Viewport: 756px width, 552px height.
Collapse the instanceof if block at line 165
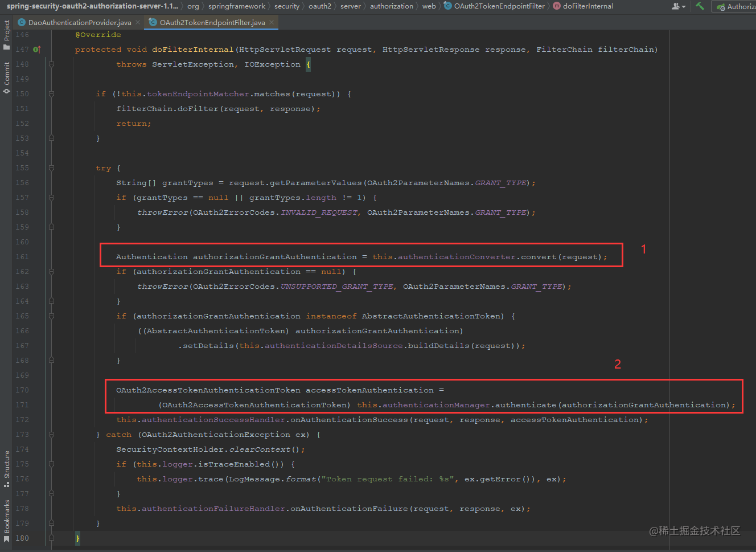pyautogui.click(x=51, y=316)
